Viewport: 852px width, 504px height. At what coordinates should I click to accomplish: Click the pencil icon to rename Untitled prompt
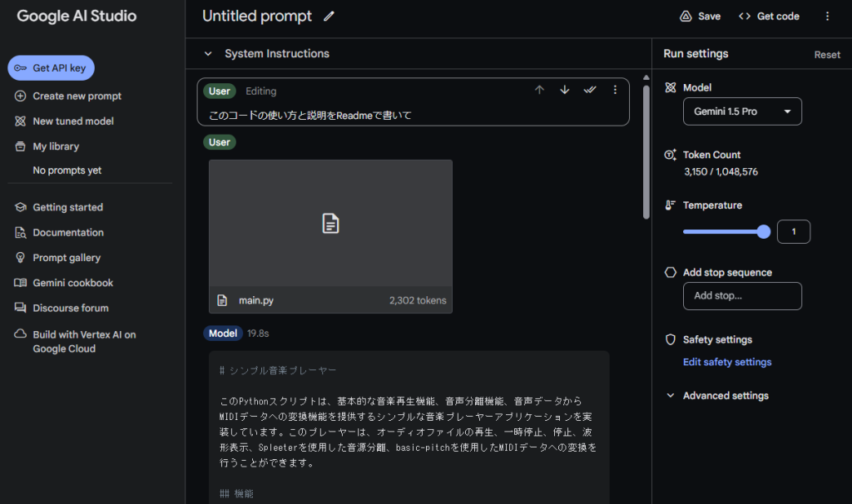[x=329, y=17]
